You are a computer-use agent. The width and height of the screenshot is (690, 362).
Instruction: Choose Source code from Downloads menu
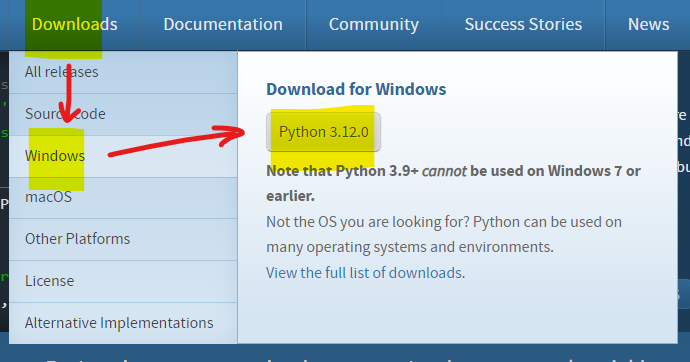[x=123, y=114]
